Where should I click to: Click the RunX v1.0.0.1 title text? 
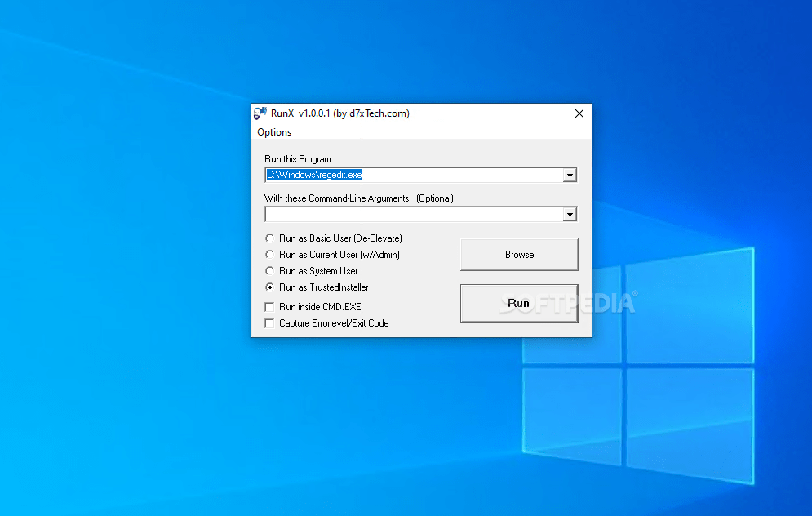[339, 113]
